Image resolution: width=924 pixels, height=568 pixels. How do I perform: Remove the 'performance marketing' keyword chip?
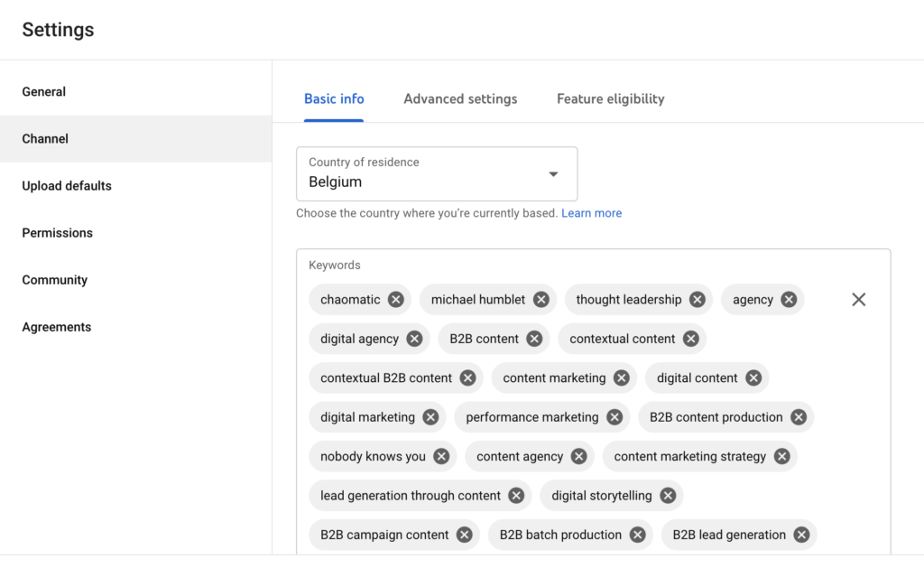click(x=614, y=417)
